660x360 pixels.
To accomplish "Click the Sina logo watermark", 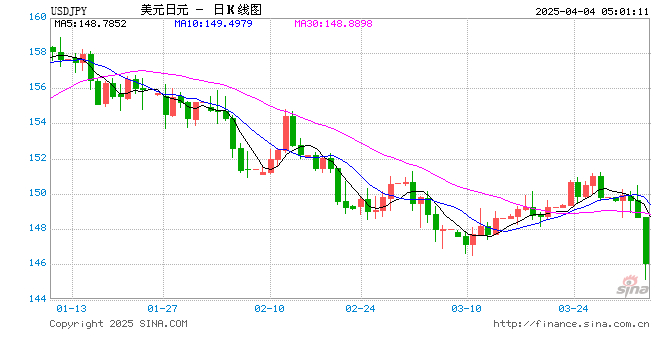I will [633, 286].
